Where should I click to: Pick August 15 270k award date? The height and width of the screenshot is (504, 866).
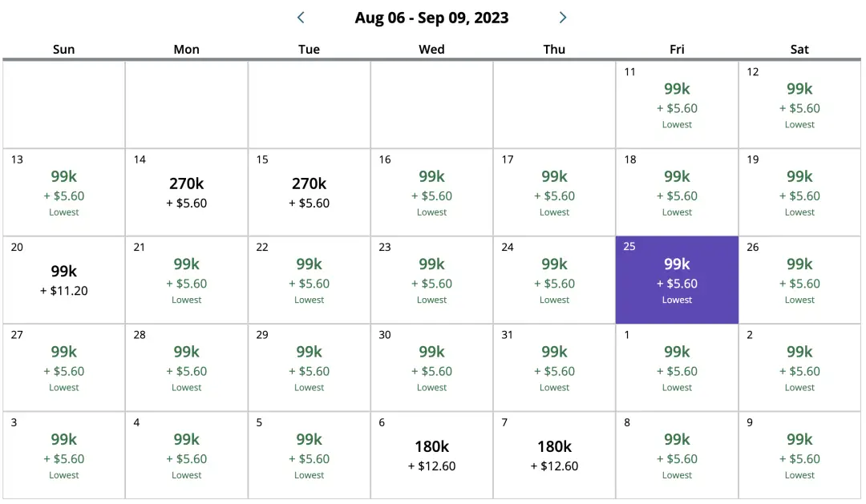coord(309,192)
